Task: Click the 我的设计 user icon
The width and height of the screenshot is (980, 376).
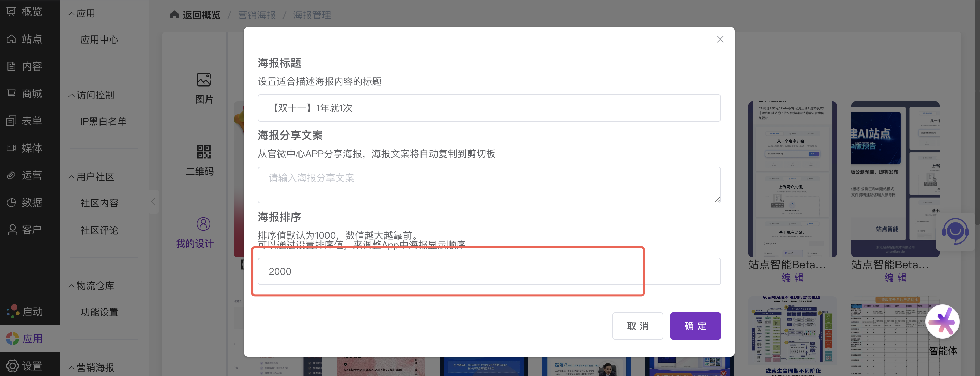Action: (203, 224)
